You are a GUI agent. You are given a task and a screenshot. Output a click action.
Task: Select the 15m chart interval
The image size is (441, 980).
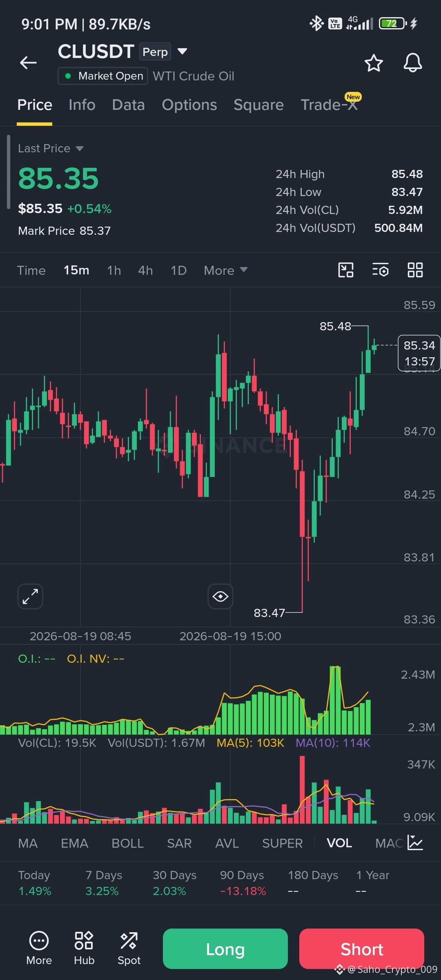(x=76, y=270)
